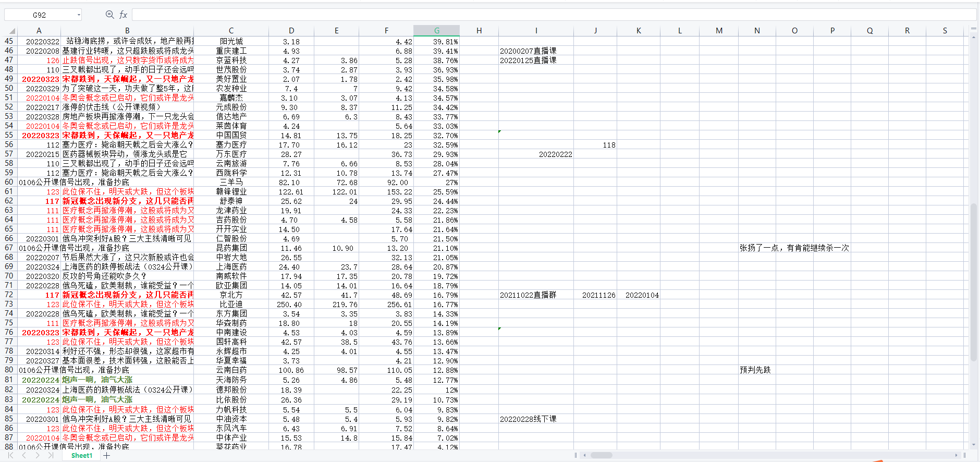Select cell with '重庆建工'
Viewport: 980px width, 462px height.
coord(231,51)
